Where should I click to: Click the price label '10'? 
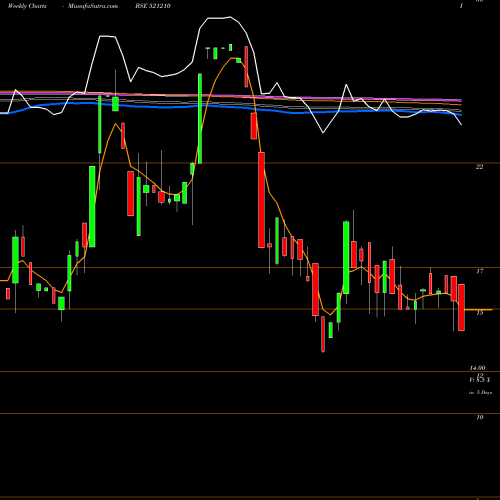point(480,417)
